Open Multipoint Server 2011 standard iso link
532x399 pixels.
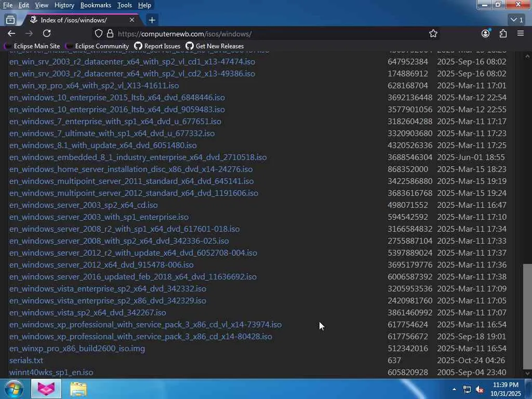tap(131, 181)
